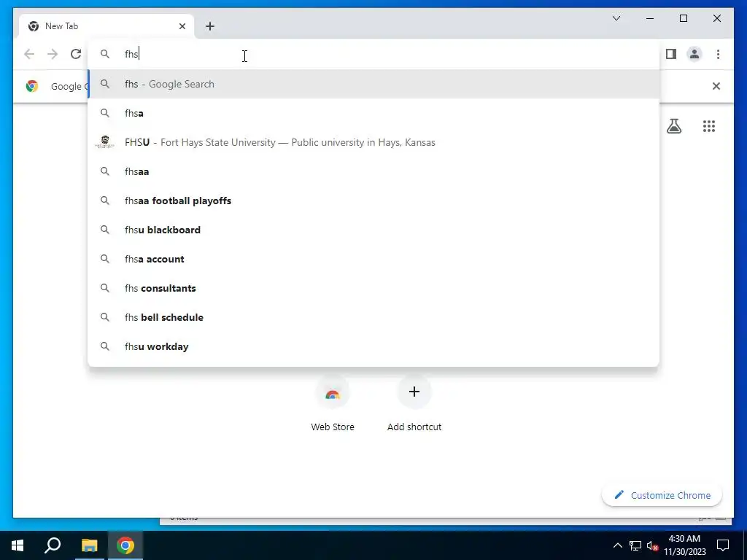
Task: Open the Web Store shortcut
Action: click(x=333, y=404)
